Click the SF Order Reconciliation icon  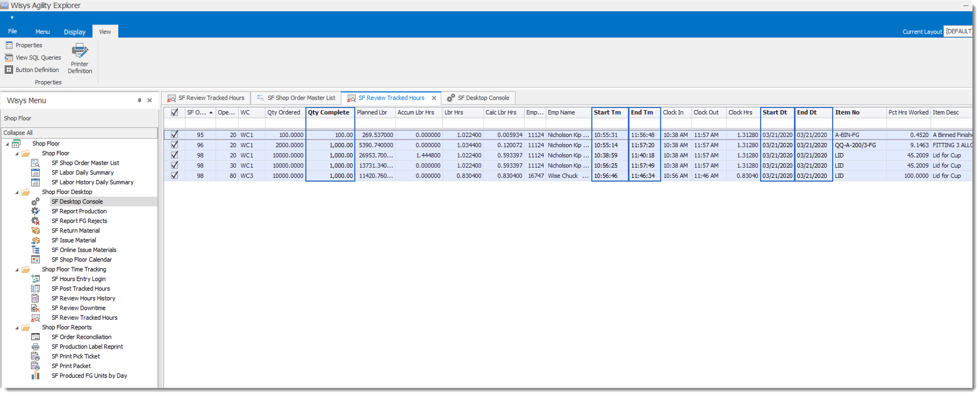[35, 337]
